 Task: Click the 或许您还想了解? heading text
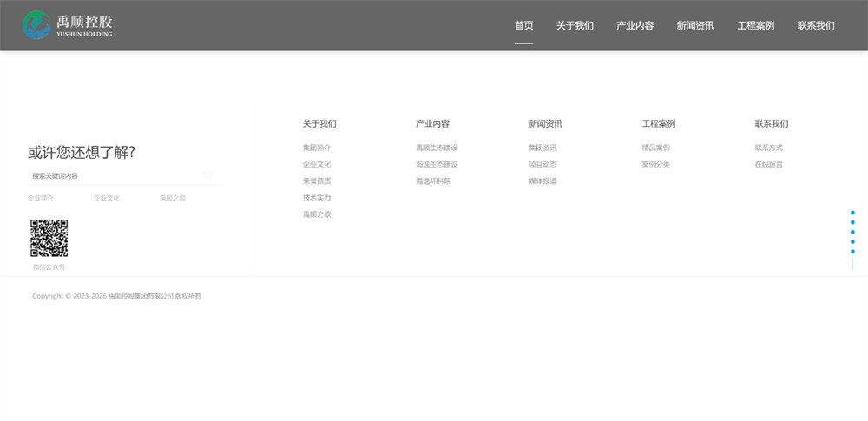(82, 152)
